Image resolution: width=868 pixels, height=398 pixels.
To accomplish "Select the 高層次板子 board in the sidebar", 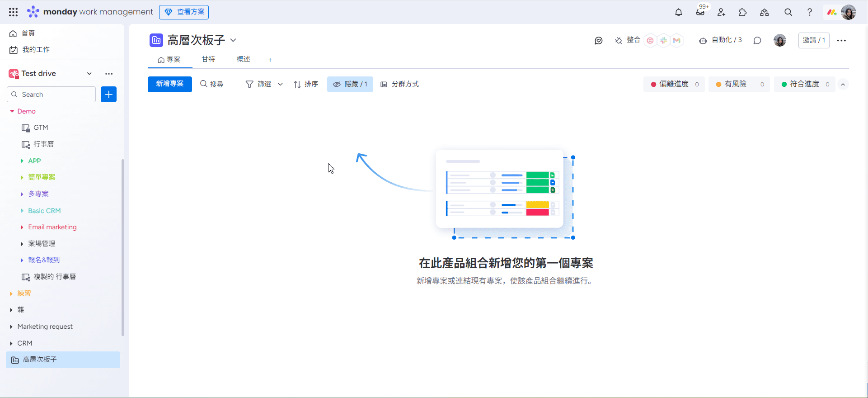I will coord(63,360).
